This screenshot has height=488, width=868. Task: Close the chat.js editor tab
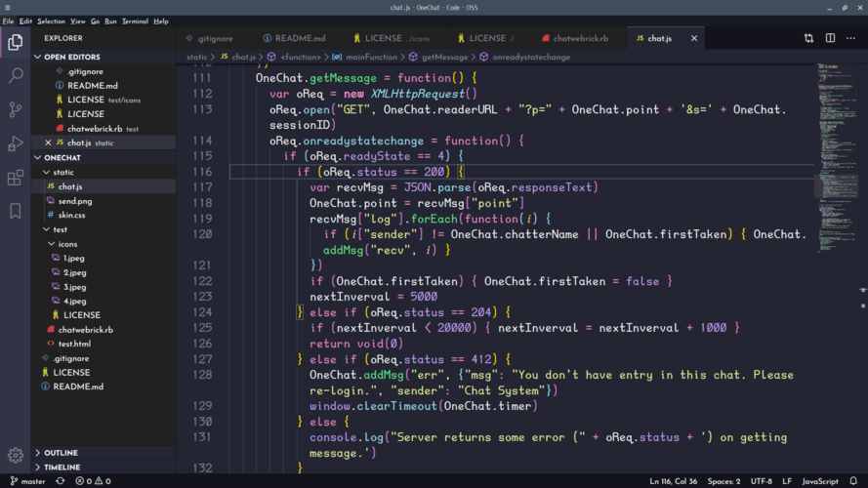tap(694, 38)
